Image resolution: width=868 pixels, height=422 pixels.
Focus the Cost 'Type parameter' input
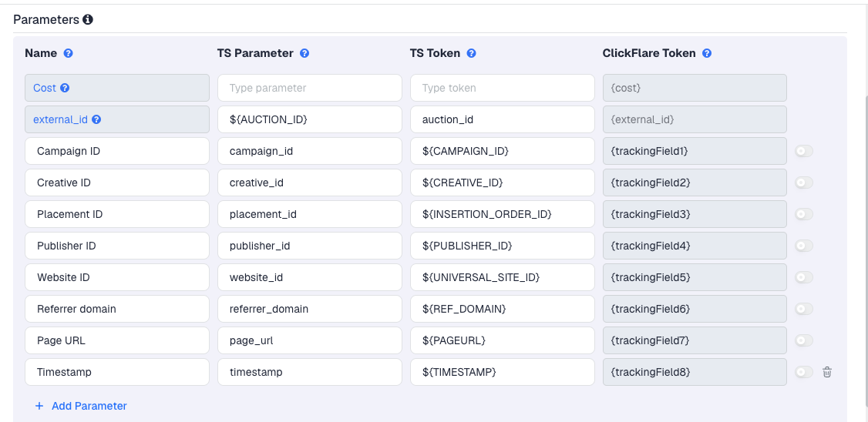point(309,88)
